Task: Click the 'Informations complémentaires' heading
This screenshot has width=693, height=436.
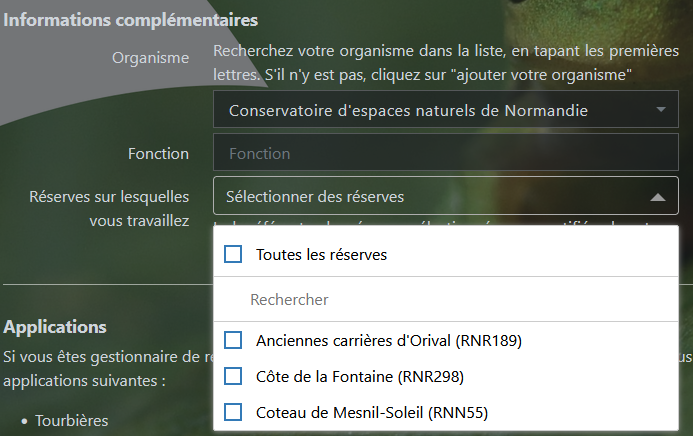Action: click(130, 19)
